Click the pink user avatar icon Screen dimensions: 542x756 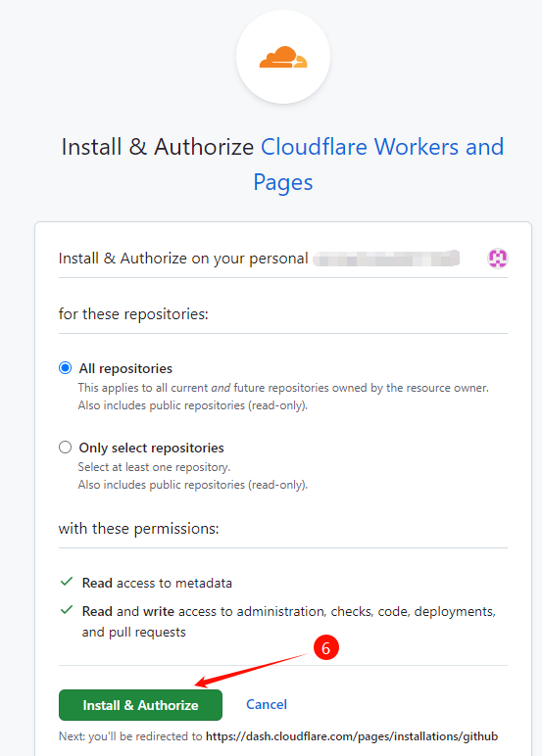[498, 258]
